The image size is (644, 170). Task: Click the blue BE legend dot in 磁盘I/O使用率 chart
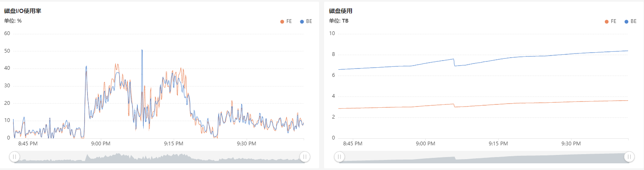tap(302, 21)
